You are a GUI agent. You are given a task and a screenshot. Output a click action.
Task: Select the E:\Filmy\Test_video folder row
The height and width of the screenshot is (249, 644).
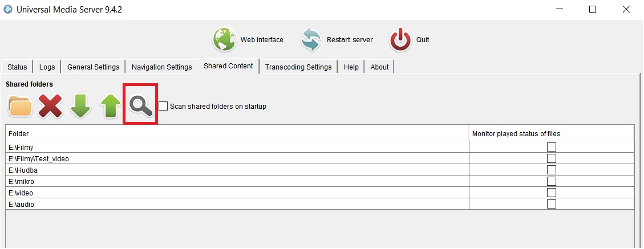(237, 158)
